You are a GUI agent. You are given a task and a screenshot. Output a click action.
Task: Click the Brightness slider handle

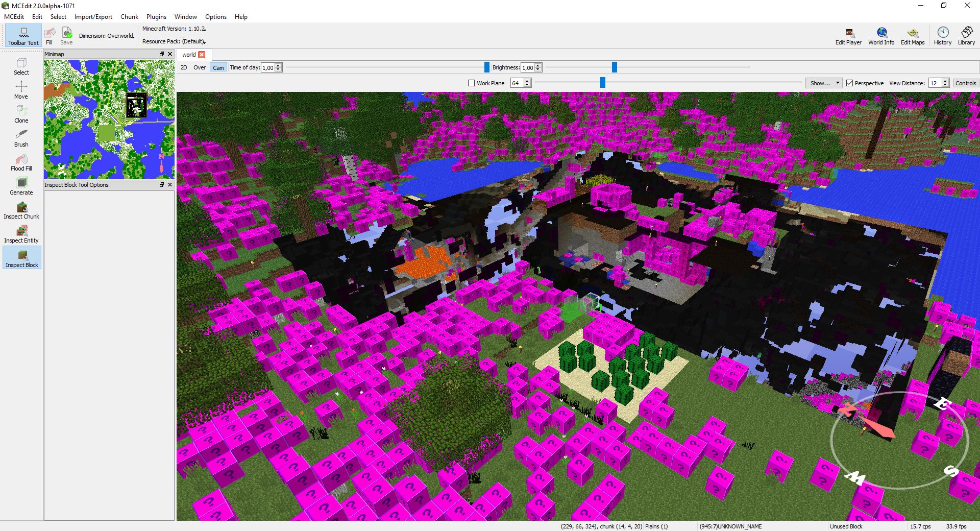(615, 67)
